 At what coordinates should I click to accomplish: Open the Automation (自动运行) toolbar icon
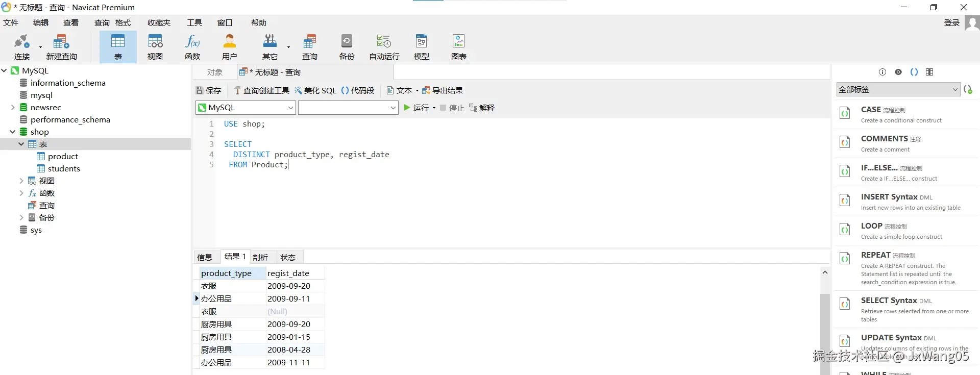(x=384, y=47)
